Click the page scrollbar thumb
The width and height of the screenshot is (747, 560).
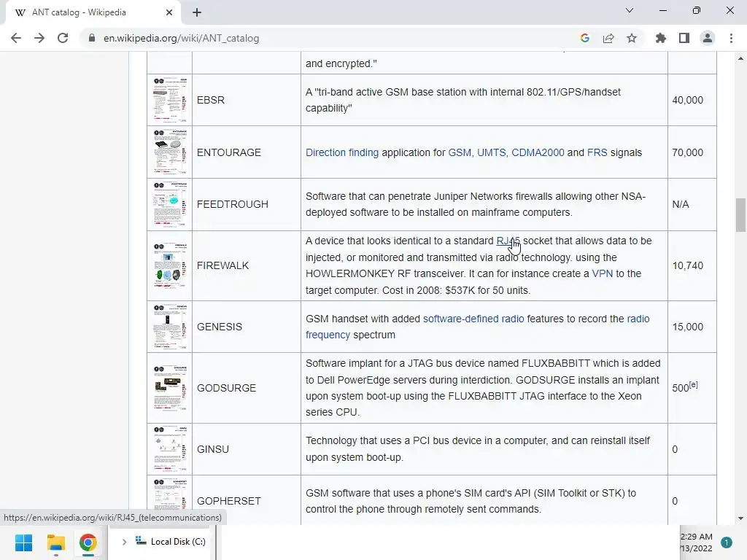[x=740, y=215]
